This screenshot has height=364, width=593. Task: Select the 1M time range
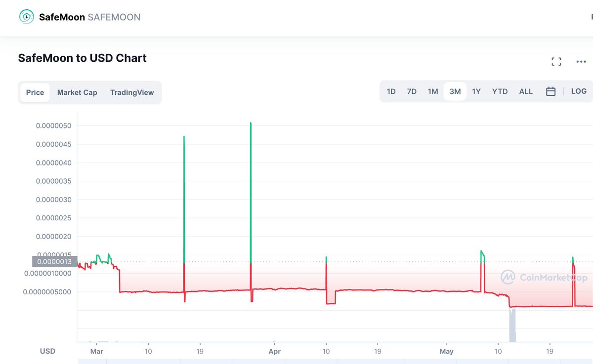coord(433,91)
